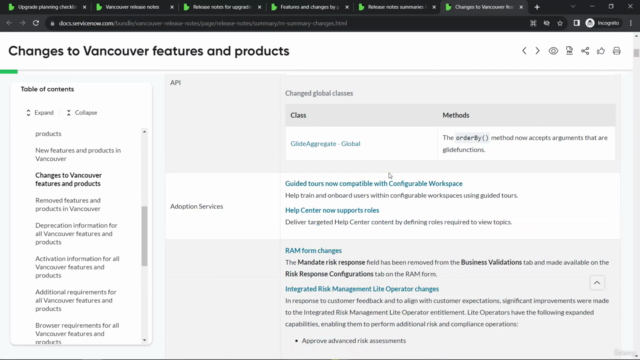Open GlideAggregate - Global link
Screen dimensions: 640x360
tap(325, 144)
